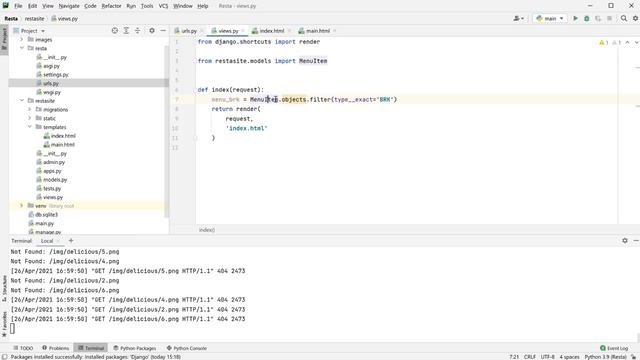Collapse all icon in Project panel header
Screen dimensions: 640x360
138,31
